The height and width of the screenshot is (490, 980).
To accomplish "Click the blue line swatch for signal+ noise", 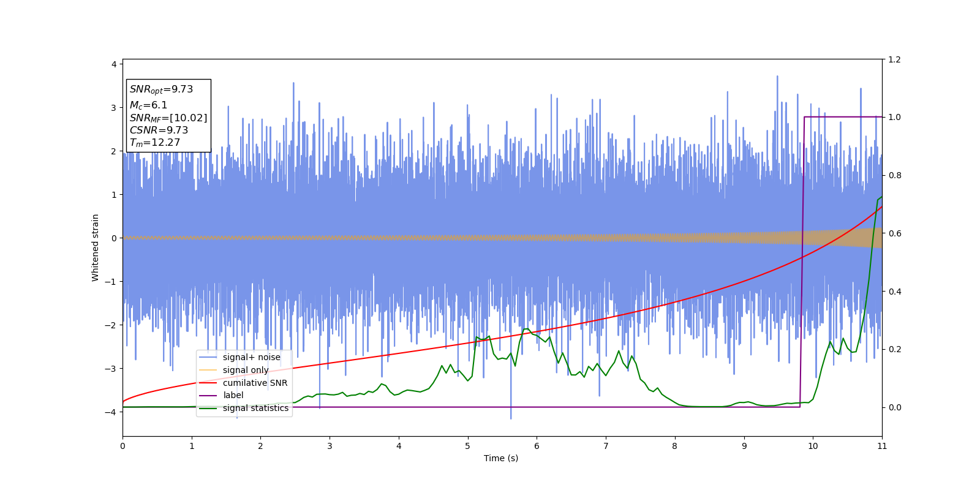I will point(208,357).
